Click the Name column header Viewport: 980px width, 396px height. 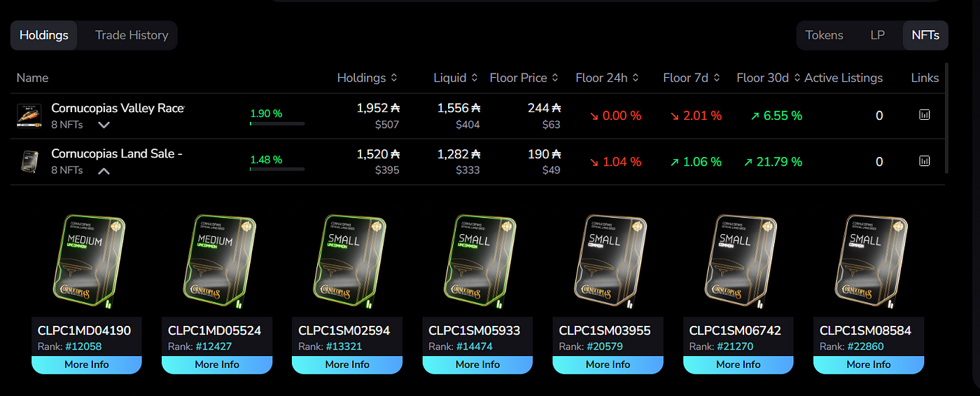pos(32,78)
